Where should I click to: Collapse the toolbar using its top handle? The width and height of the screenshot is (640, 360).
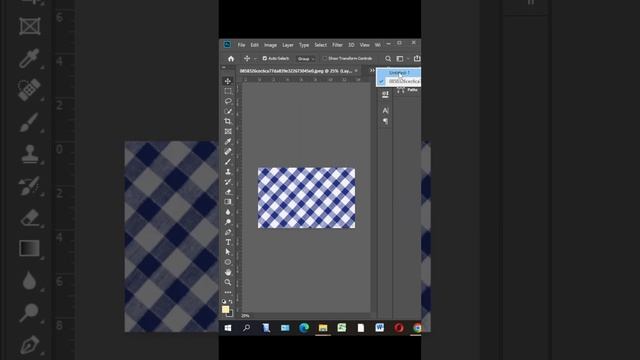coord(224,67)
